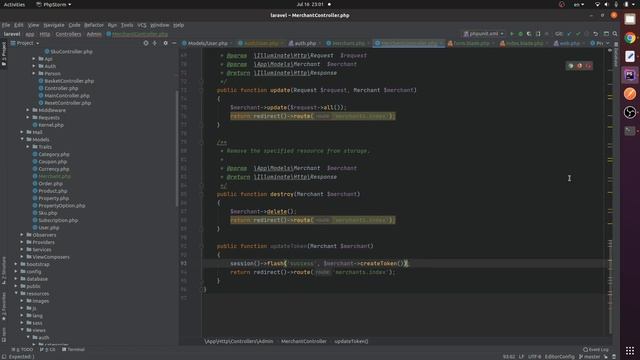Switch to the auth.php editor tab

coord(305,43)
